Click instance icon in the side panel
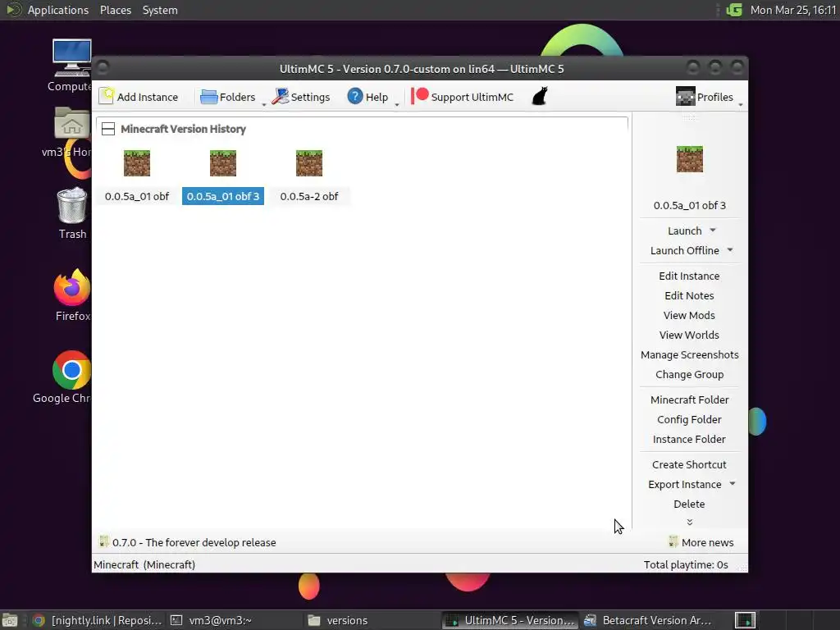 689,159
